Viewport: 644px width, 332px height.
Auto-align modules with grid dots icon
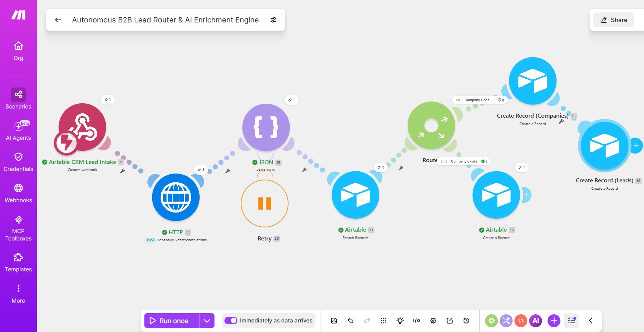click(x=383, y=321)
